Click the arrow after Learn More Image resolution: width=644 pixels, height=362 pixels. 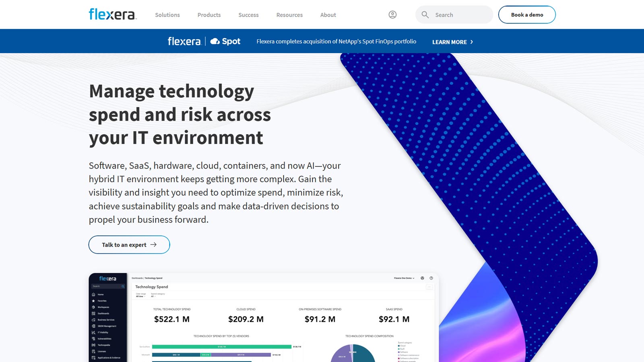pyautogui.click(x=472, y=42)
